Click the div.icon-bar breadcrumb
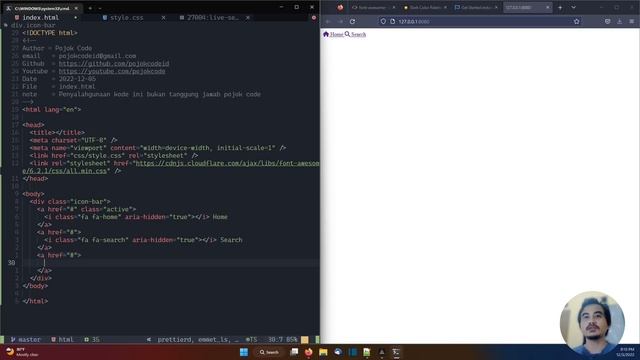Screen dimensions: 640x360 (33, 25)
